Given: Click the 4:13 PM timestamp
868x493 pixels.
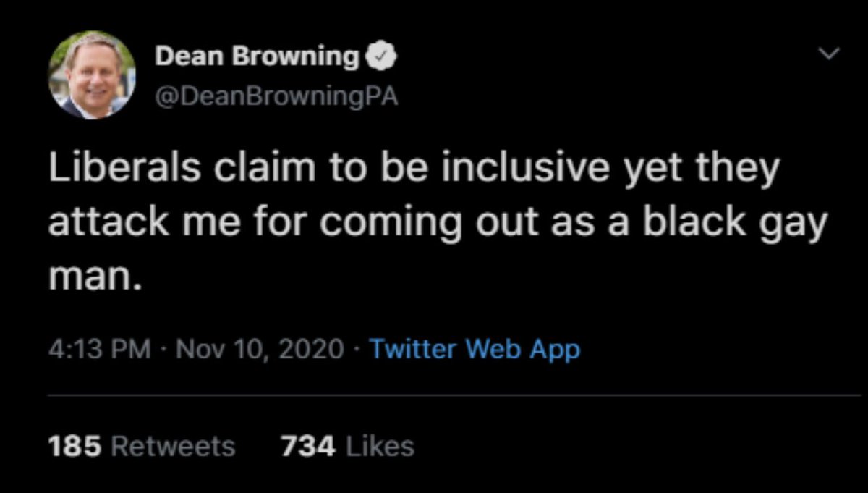Looking at the screenshot, I should tap(101, 349).
